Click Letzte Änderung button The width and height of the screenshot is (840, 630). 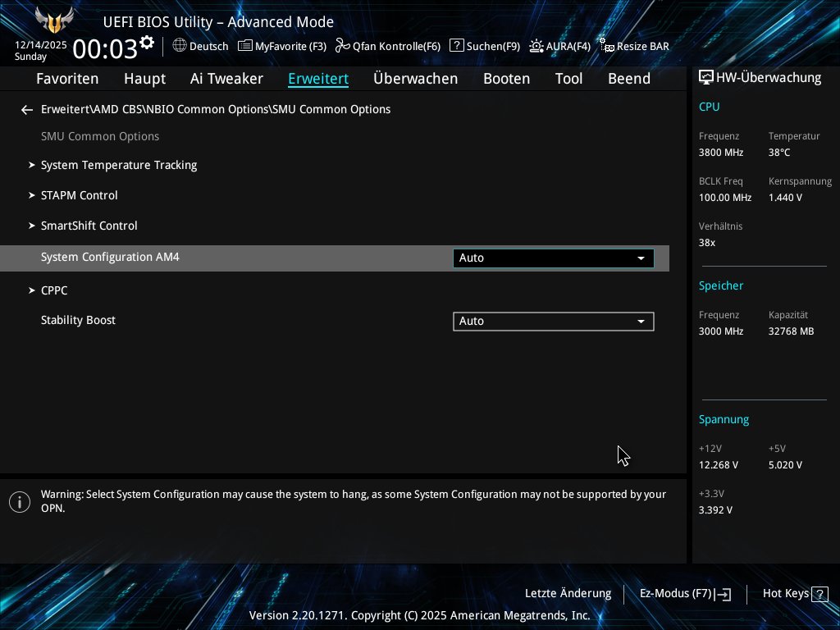pos(568,594)
